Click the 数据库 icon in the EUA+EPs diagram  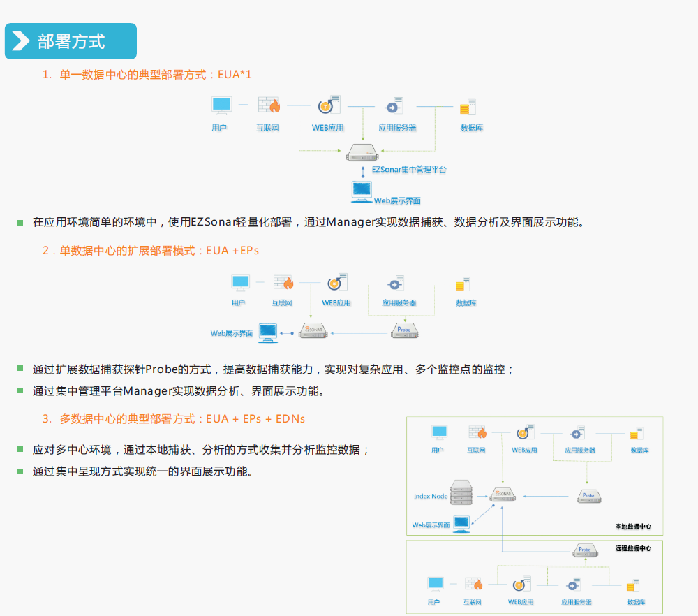463,284
